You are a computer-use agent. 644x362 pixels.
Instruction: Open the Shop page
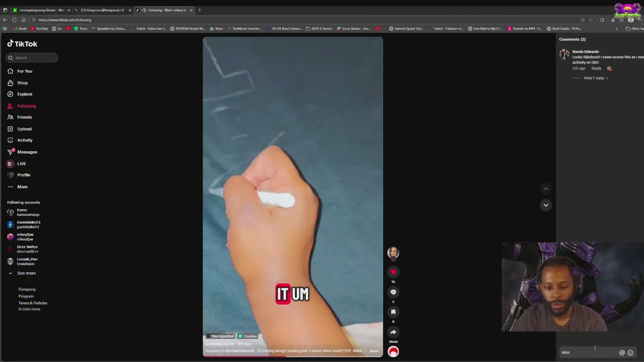[x=18, y=83]
